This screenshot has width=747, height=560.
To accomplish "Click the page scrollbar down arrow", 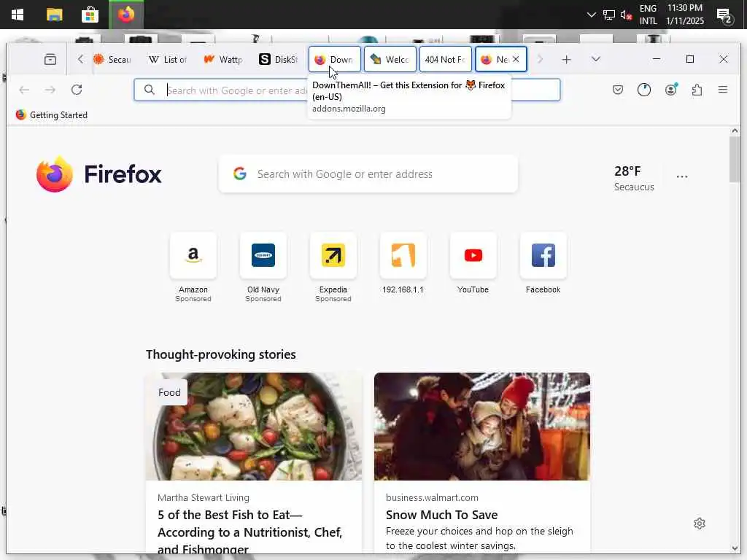I will pyautogui.click(x=735, y=548).
